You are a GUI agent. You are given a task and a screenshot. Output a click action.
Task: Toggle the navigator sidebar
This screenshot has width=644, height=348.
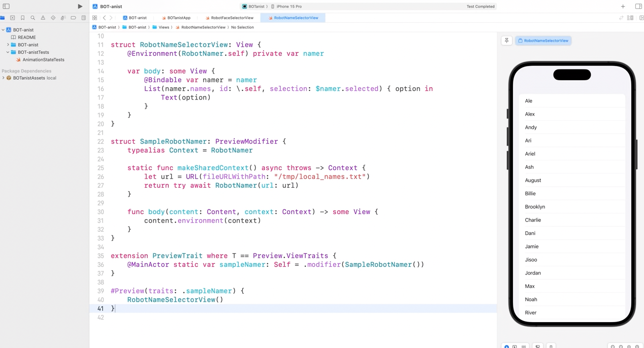pos(6,7)
